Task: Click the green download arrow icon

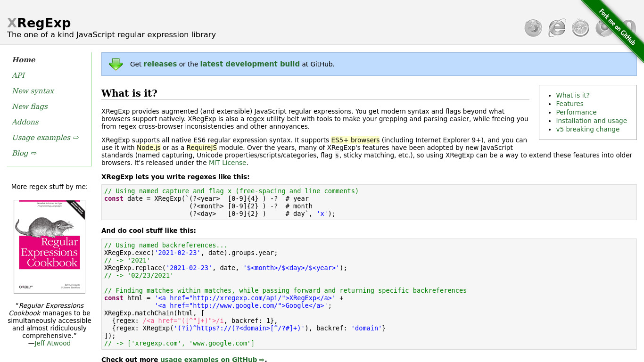Action: pos(116,64)
